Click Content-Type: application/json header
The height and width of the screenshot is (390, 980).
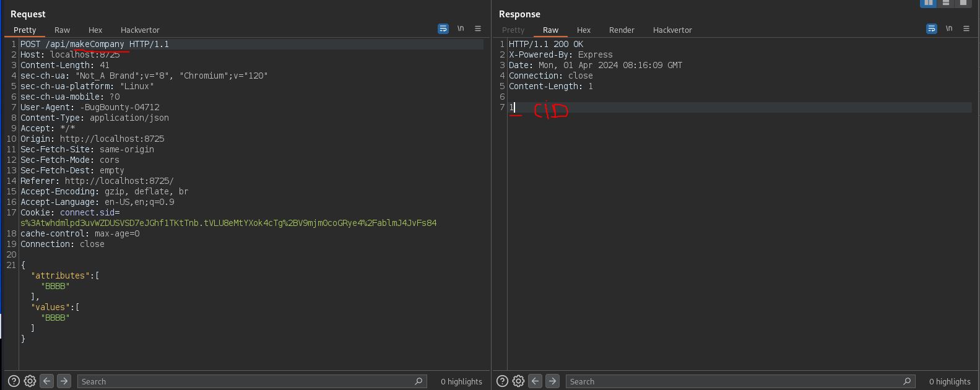point(95,118)
